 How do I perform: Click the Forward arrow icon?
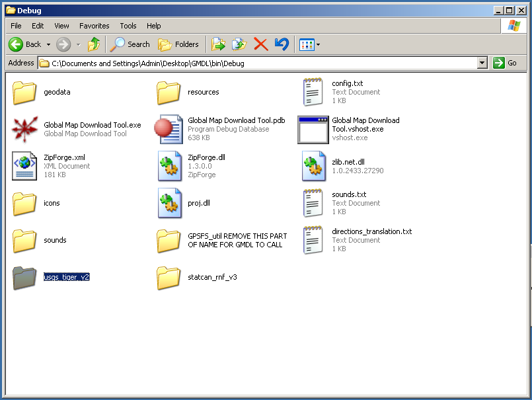pos(63,44)
